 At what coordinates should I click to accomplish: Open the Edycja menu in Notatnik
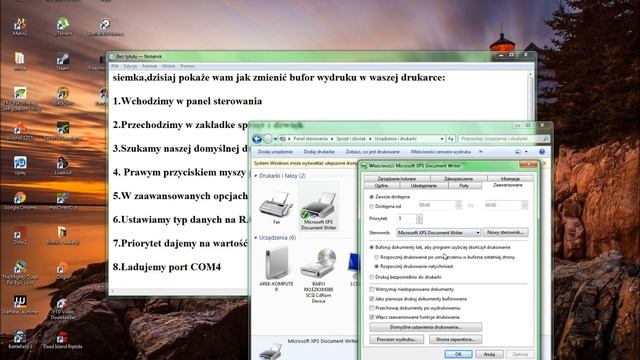tap(130, 66)
